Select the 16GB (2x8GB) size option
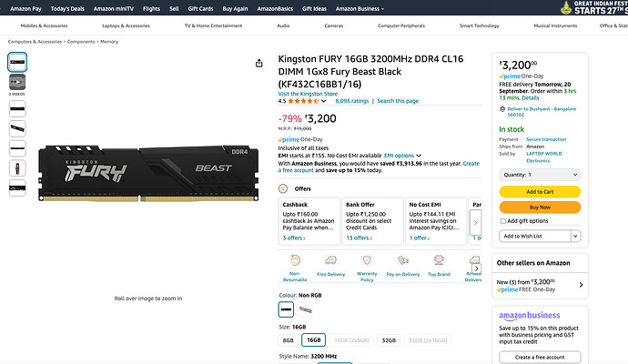 pyautogui.click(x=351, y=340)
